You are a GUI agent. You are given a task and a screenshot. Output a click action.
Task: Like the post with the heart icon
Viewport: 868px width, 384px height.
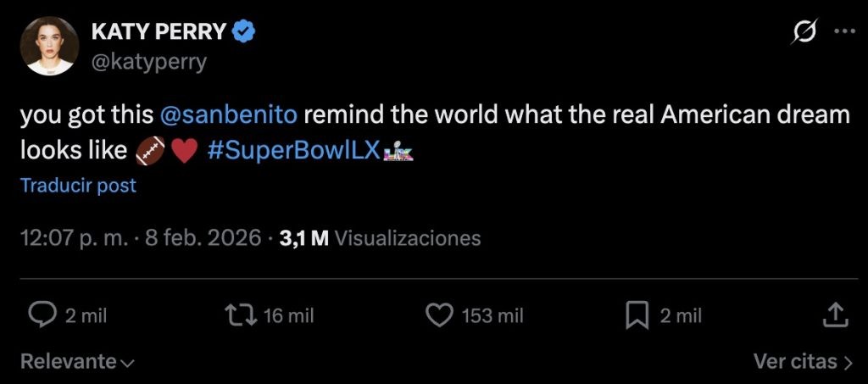pos(438,315)
